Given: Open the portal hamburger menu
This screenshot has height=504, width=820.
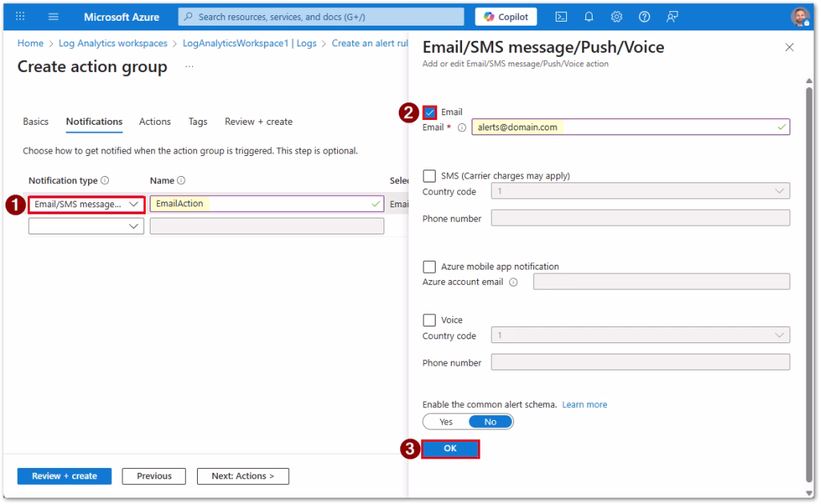Looking at the screenshot, I should click(x=54, y=17).
